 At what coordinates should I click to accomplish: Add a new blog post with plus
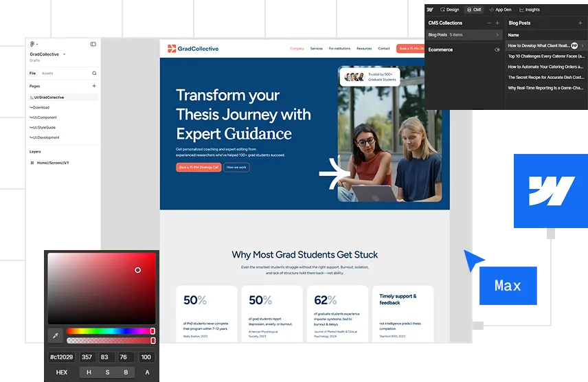(580, 23)
